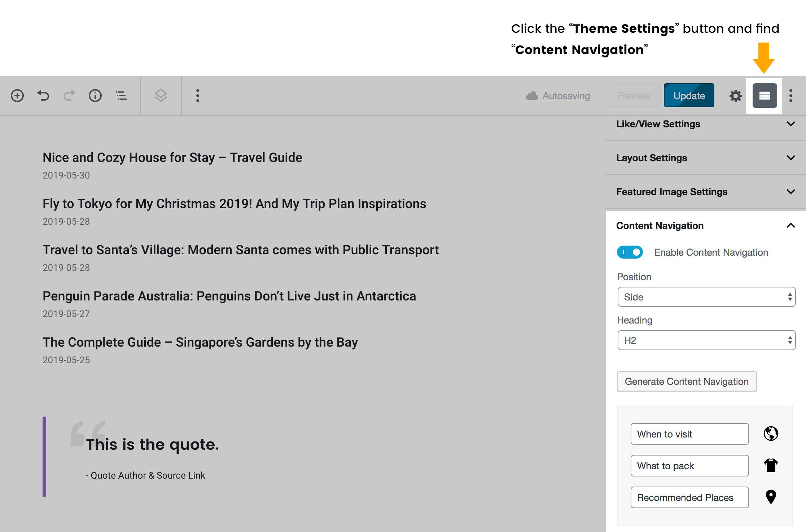Click the globe icon beside When to visit
Image resolution: width=806 pixels, height=532 pixels.
pos(771,434)
